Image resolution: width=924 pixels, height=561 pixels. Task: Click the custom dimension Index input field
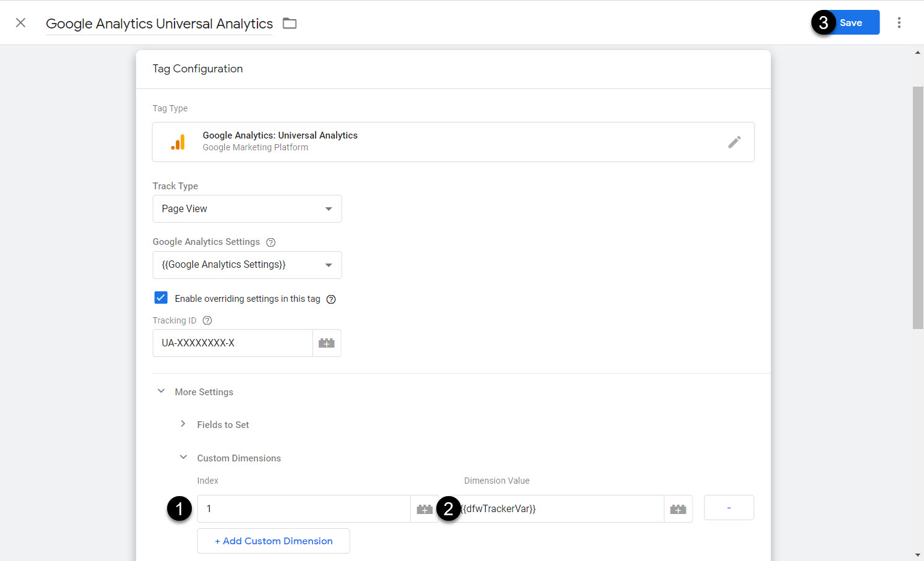[304, 509]
